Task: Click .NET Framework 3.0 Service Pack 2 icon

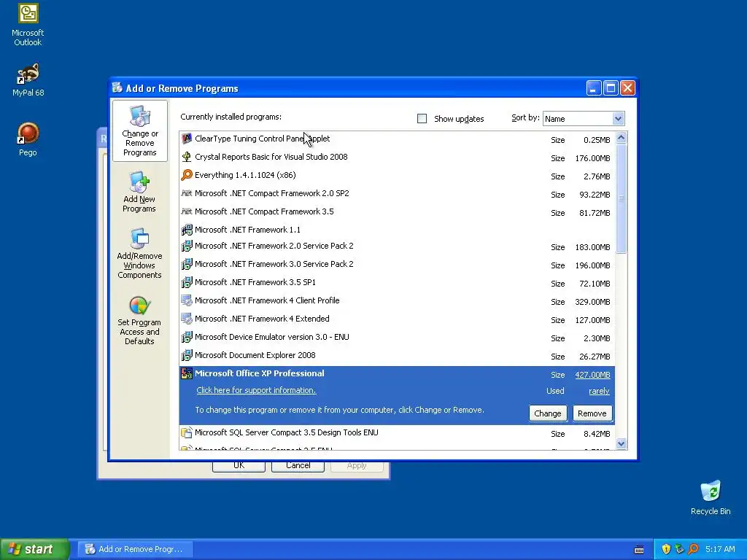Action: (x=187, y=264)
